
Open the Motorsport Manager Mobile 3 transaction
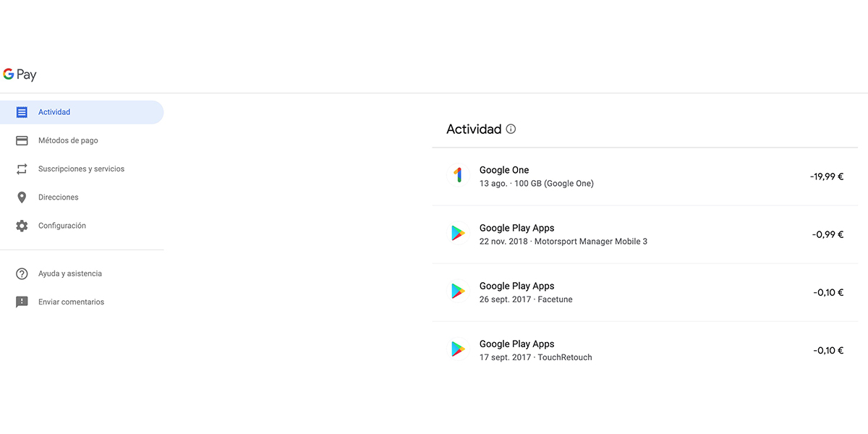pos(644,233)
